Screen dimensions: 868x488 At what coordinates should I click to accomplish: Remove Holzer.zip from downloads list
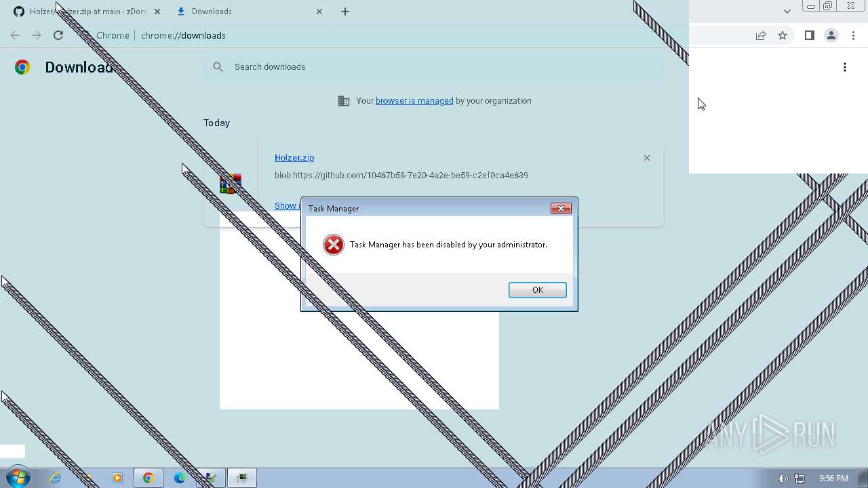coord(646,158)
